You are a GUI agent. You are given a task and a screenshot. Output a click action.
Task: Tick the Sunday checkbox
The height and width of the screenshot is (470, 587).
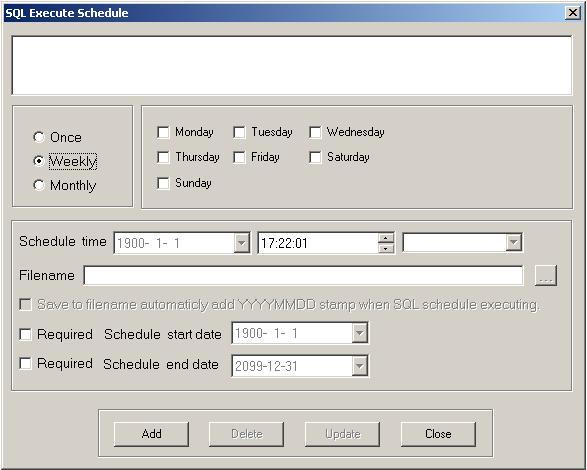click(163, 184)
